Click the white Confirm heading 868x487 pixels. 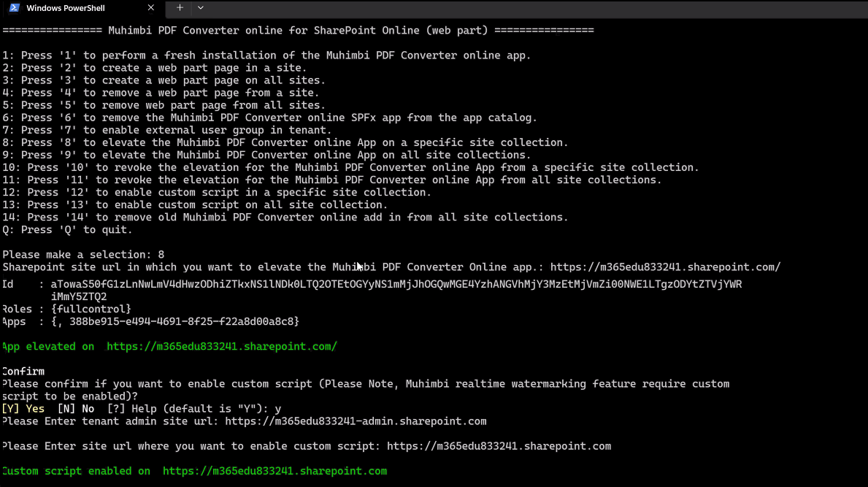point(23,372)
